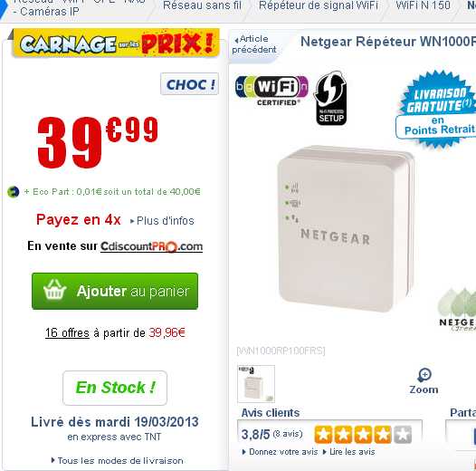The height and width of the screenshot is (471, 476).
Task: Click the Zoom magnifier icon
Action: click(424, 375)
